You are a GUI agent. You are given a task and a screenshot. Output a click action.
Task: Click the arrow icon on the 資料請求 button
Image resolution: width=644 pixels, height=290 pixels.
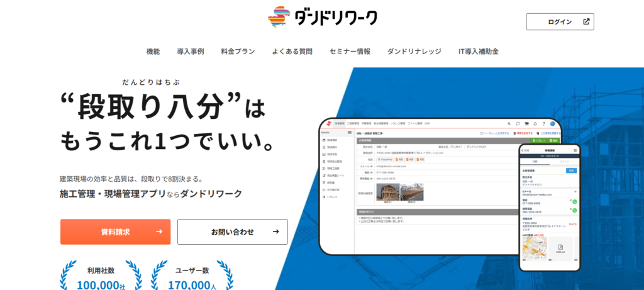159,231
